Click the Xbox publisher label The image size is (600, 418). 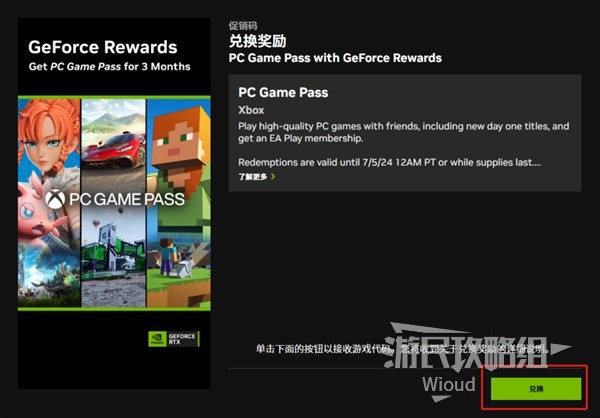[x=251, y=110]
